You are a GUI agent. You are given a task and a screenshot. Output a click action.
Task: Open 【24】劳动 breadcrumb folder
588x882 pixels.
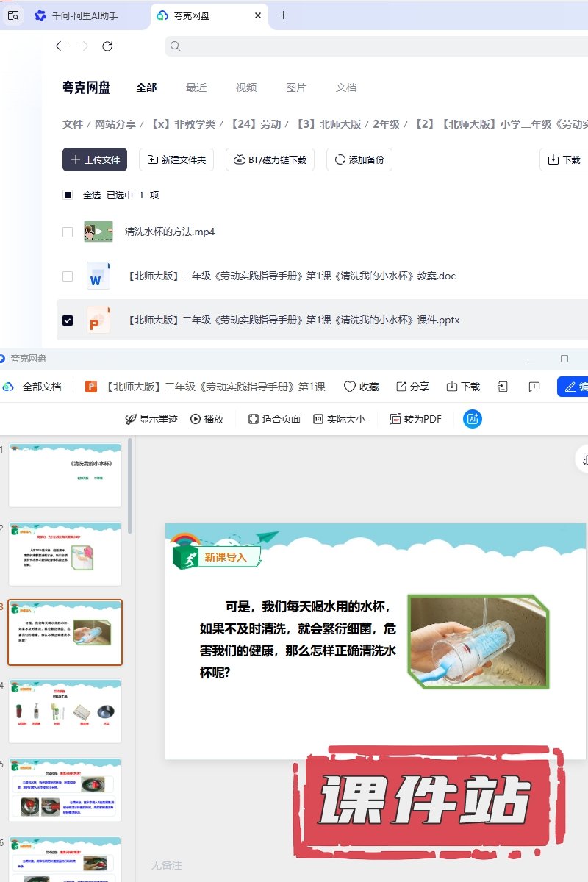255,124
